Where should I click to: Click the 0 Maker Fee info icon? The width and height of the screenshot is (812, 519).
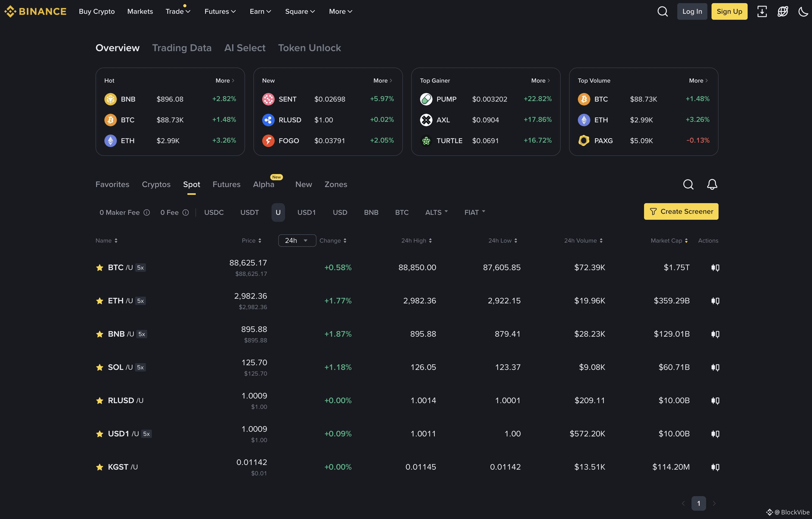147,212
